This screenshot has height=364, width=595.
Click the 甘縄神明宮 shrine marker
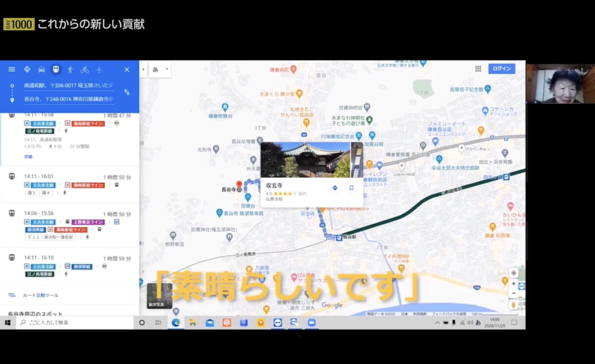366,106
